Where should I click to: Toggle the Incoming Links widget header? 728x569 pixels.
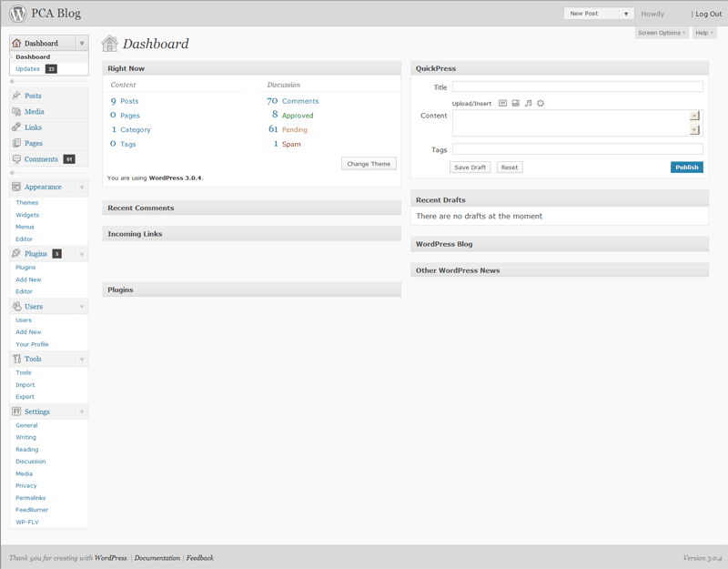click(x=252, y=234)
